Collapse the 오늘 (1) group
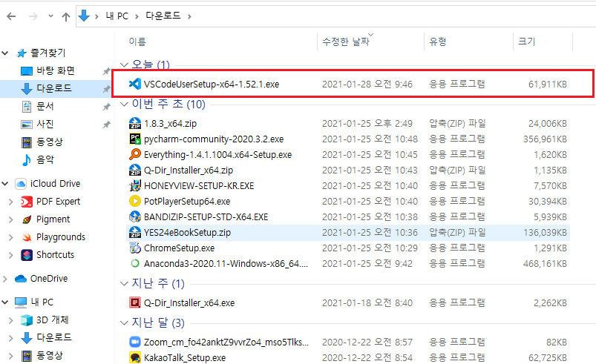 (124, 65)
